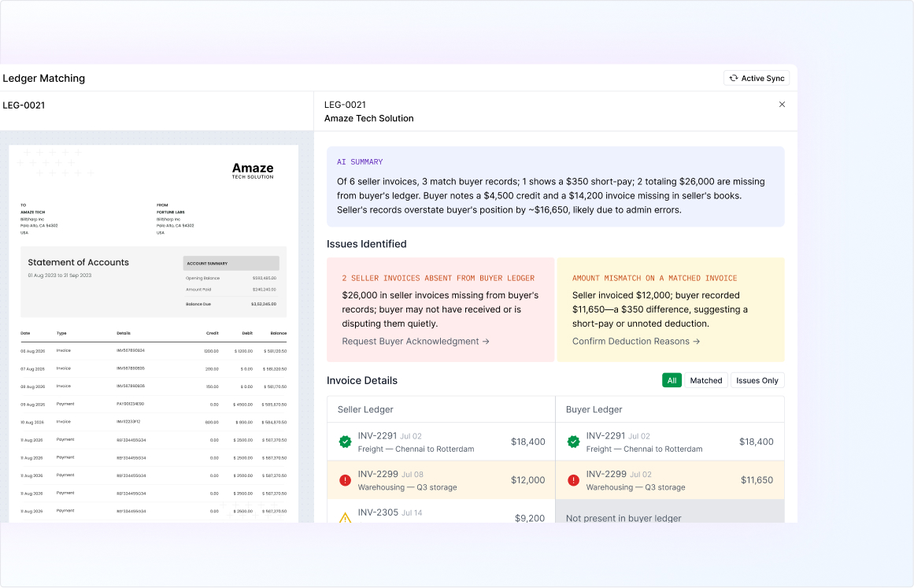Click red alert icon on buyer INV-2299
This screenshot has height=588, width=914.
(x=574, y=480)
